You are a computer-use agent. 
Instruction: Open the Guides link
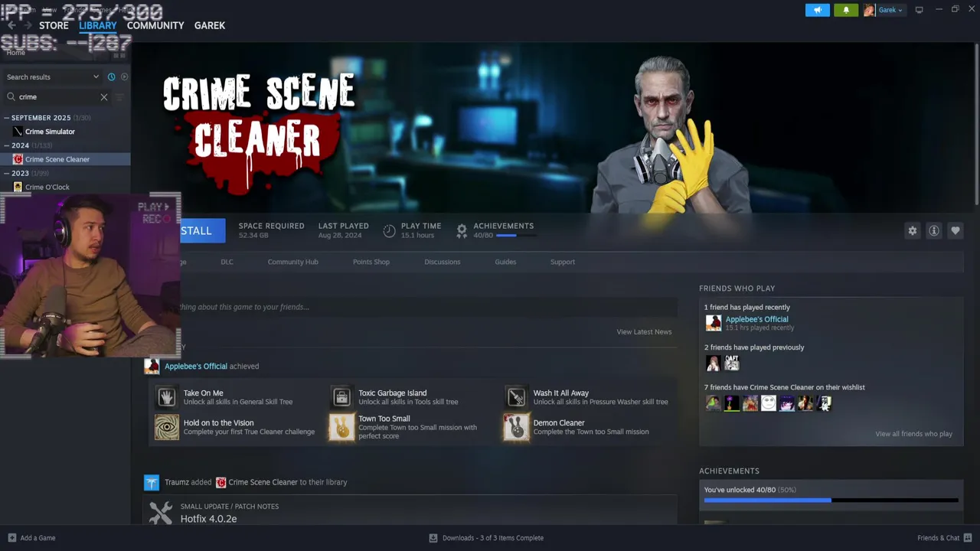click(x=505, y=262)
